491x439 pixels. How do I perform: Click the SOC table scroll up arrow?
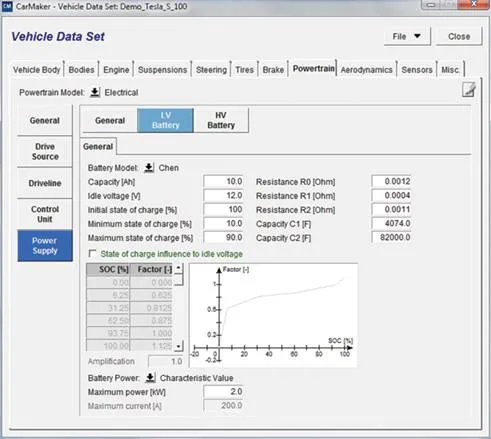coord(179,268)
